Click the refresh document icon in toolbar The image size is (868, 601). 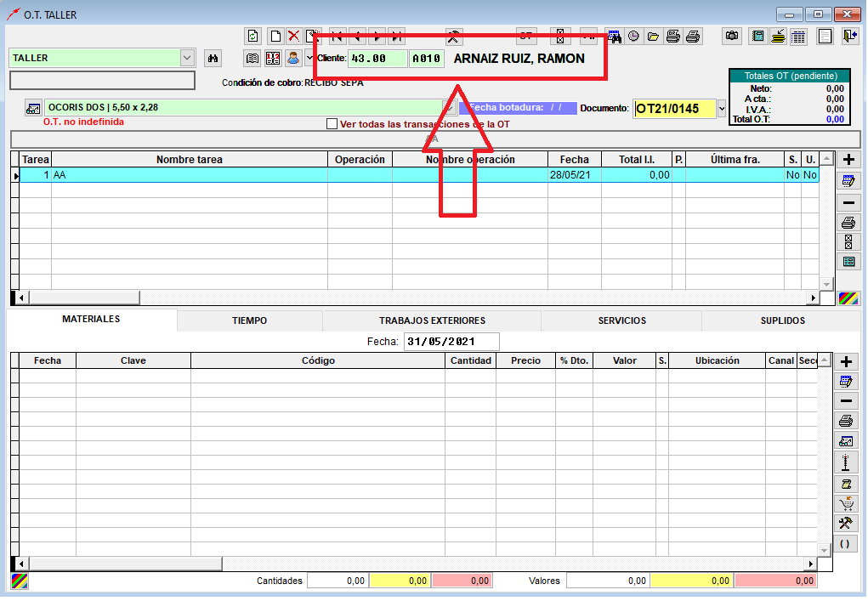(x=253, y=37)
